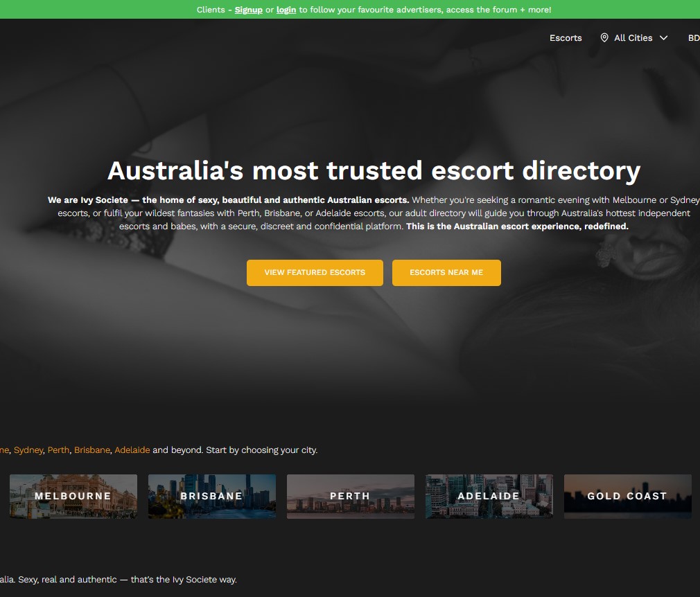Screen dimensions: 700x597
Task: Follow the orange Brisbane text link
Action: 92,450
